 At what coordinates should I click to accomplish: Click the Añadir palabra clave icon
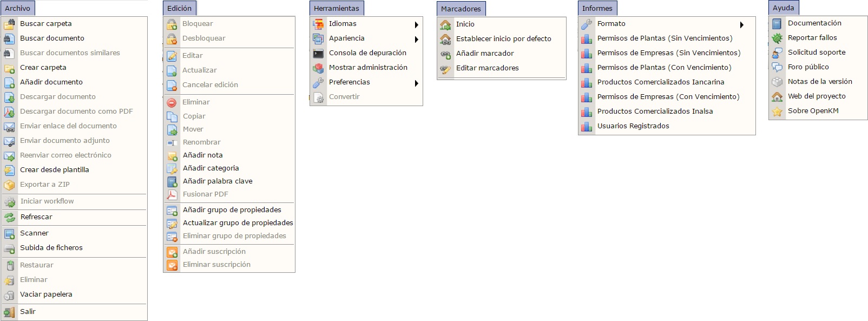pyautogui.click(x=172, y=181)
